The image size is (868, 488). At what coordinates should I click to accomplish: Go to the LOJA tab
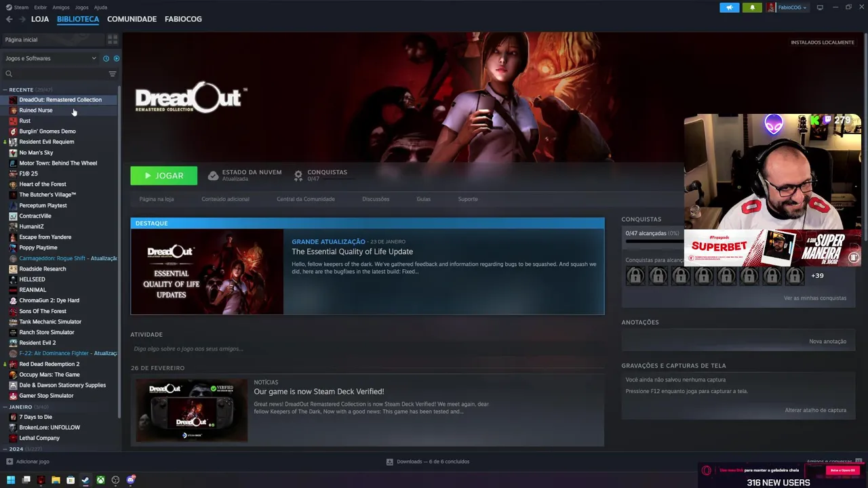40,19
